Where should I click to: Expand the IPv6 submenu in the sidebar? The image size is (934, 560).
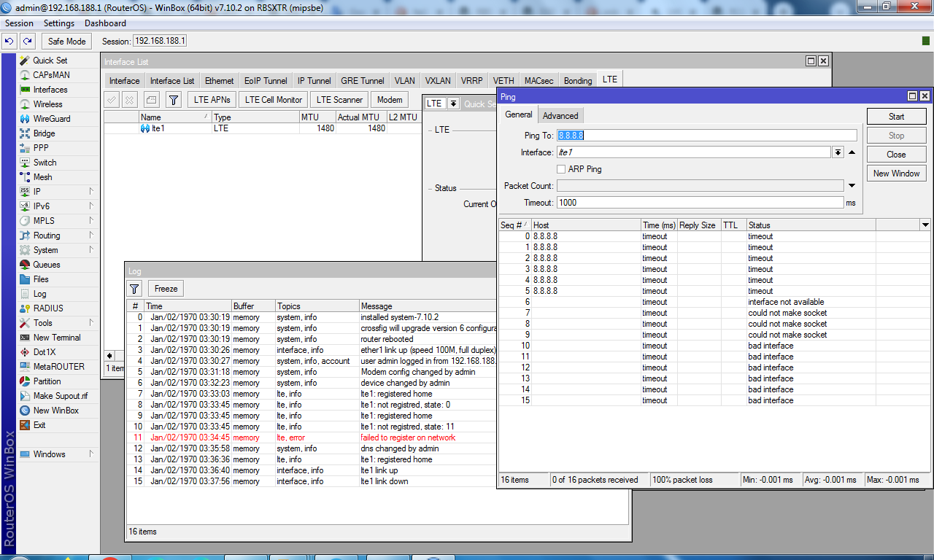click(92, 206)
